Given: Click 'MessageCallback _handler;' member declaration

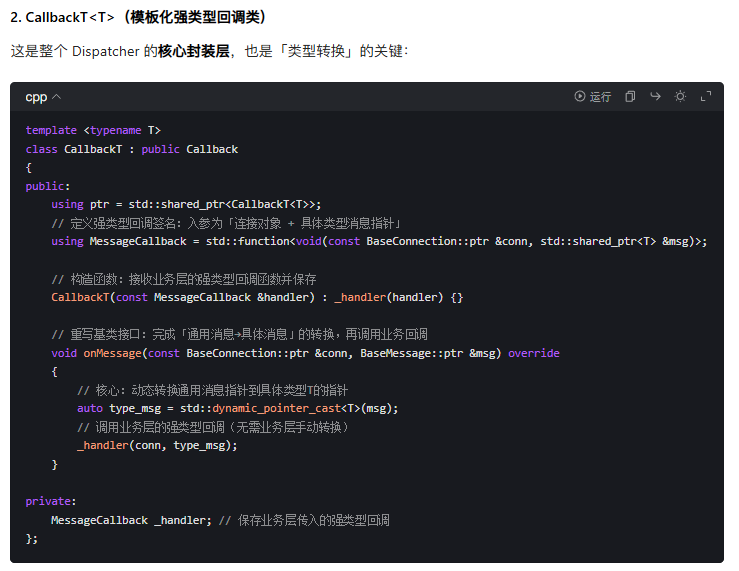Looking at the screenshot, I should coord(131,520).
